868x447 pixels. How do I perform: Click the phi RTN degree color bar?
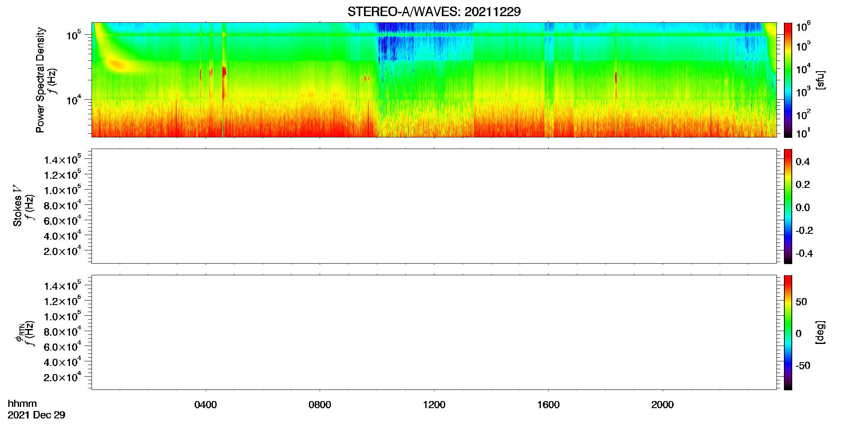(788, 332)
